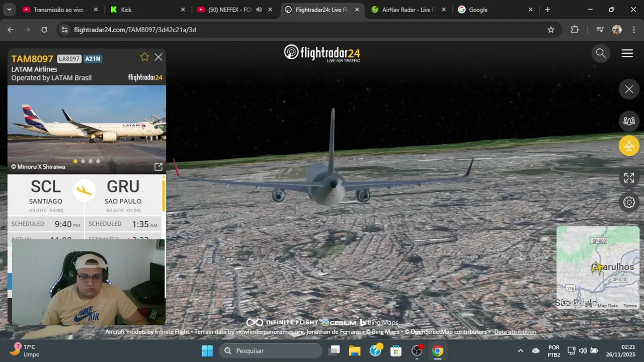Open the POR PTB2 language switcher
This screenshot has height=362, width=644.
click(554, 351)
